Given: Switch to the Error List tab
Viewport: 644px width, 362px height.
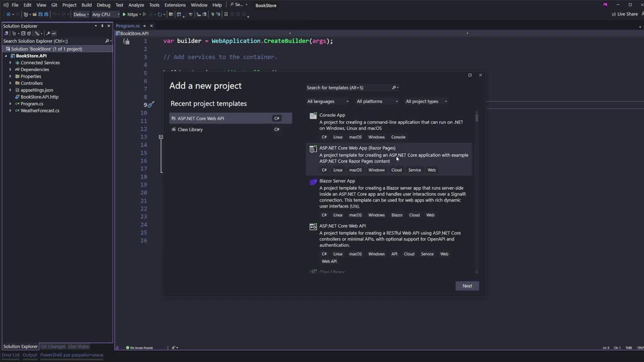Looking at the screenshot, I should point(11,355).
